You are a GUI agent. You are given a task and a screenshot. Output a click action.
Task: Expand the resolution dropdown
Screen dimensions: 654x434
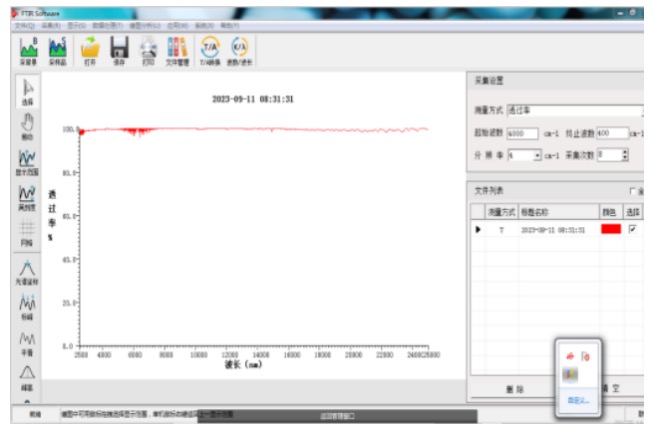pos(537,156)
